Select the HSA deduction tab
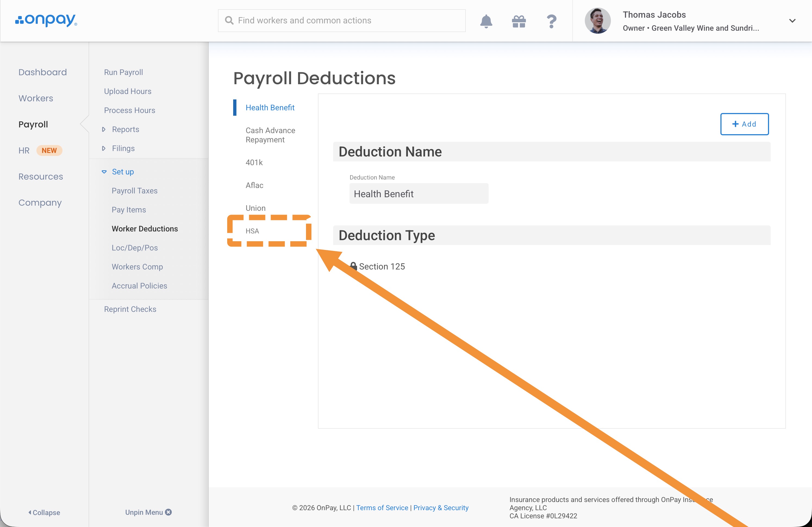The height and width of the screenshot is (527, 812). click(x=252, y=231)
